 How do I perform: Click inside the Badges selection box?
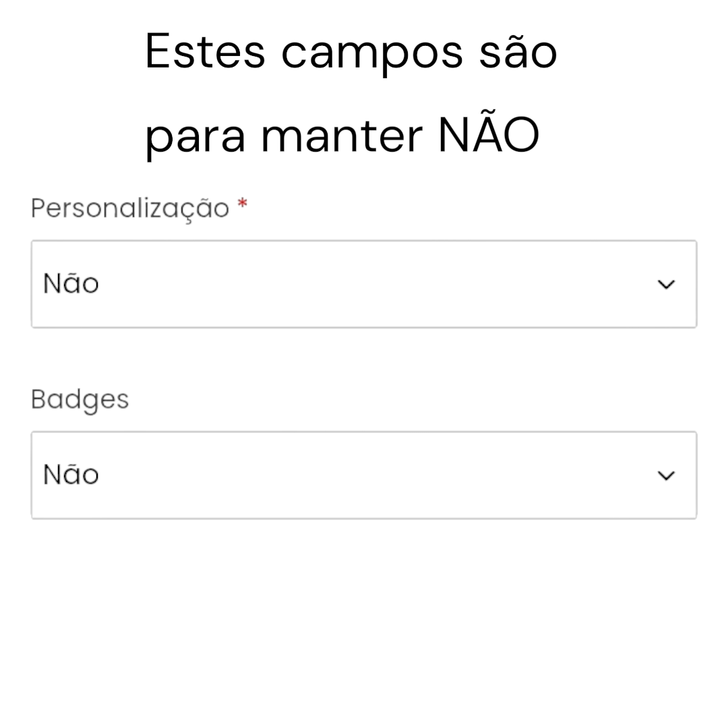[364, 475]
